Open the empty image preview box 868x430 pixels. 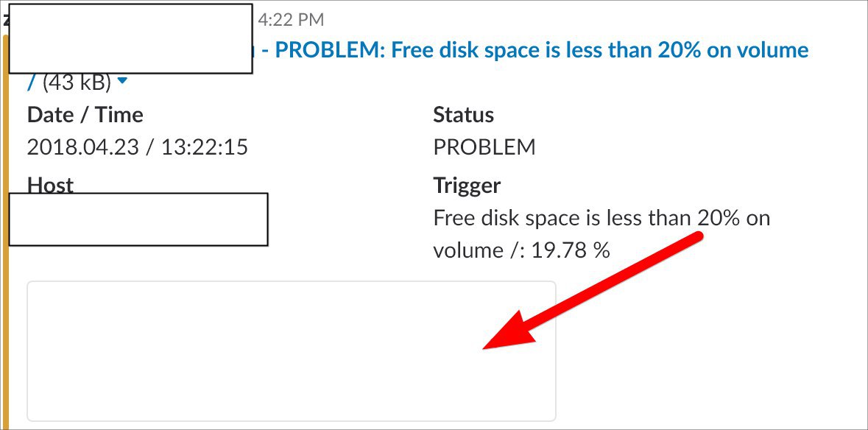tap(291, 350)
